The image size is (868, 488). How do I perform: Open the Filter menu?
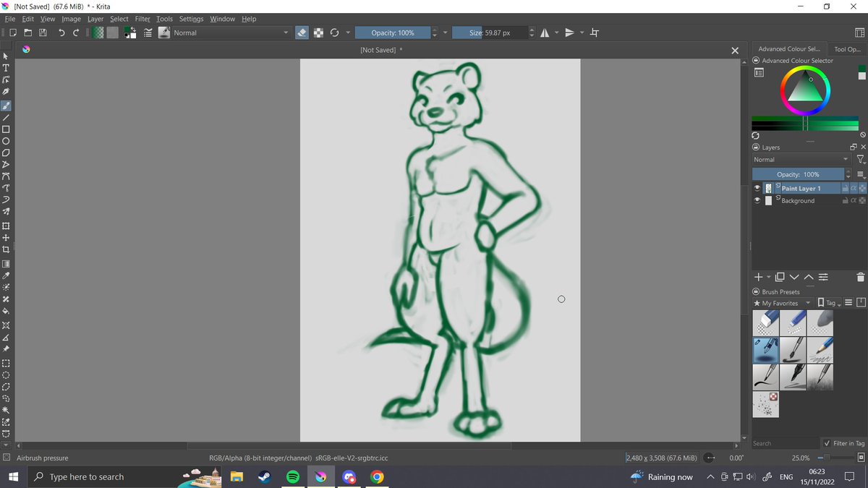pyautogui.click(x=142, y=19)
